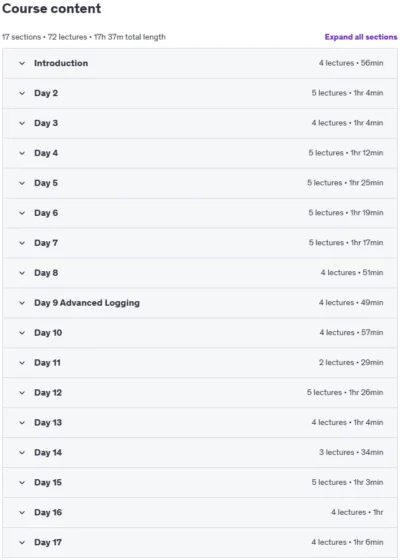Viewport: 400px width, 560px height.
Task: Click the Introduction section title
Action: [x=61, y=63]
